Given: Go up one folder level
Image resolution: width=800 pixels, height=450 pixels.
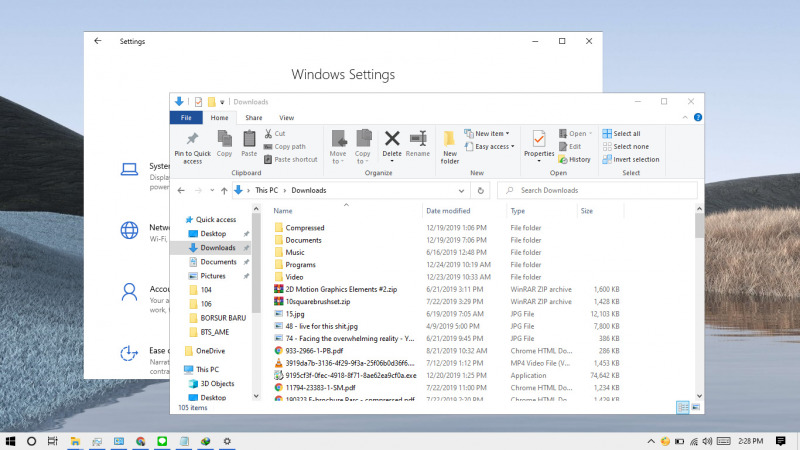Looking at the screenshot, I should [x=224, y=190].
